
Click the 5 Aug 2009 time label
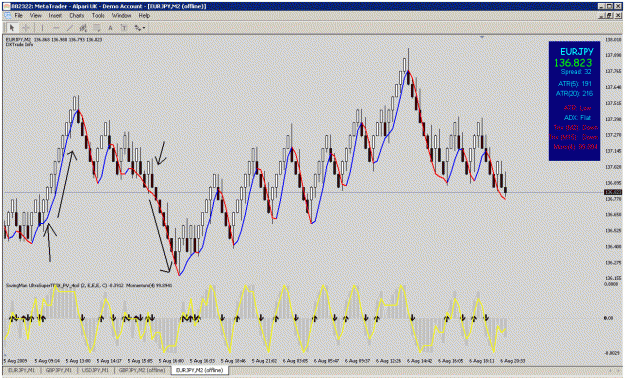15,361
